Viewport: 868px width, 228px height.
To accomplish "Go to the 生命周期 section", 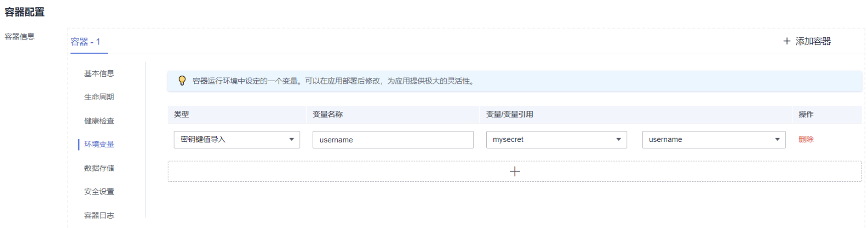I will click(99, 97).
